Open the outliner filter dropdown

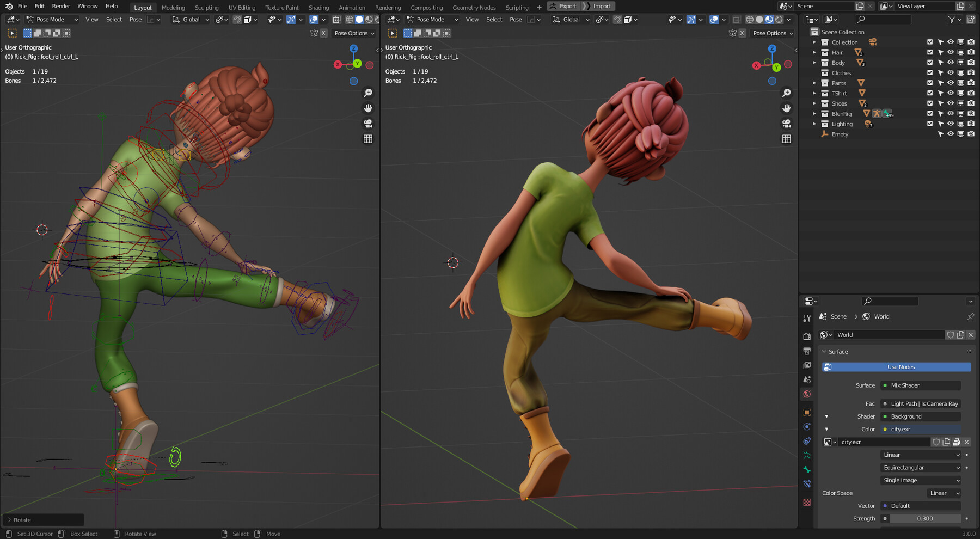point(954,20)
